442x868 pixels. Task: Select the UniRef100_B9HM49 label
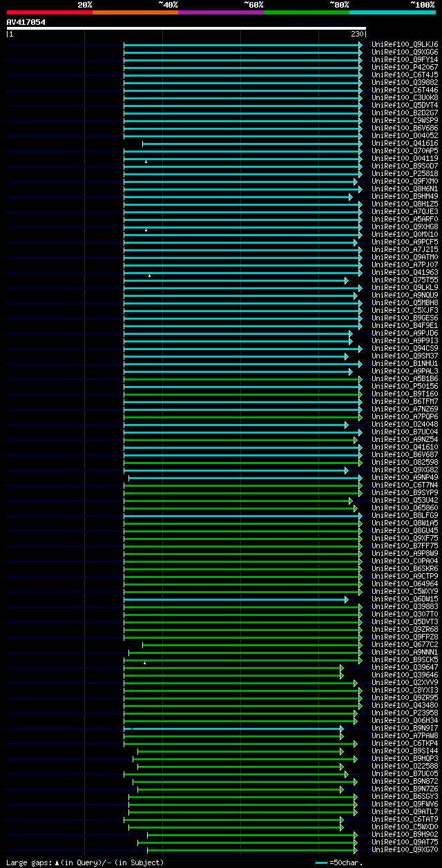tap(405, 197)
